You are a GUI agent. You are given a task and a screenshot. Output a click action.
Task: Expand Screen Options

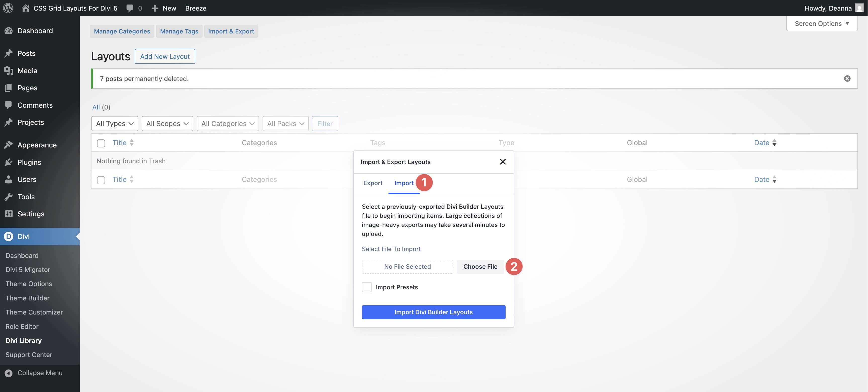[822, 23]
